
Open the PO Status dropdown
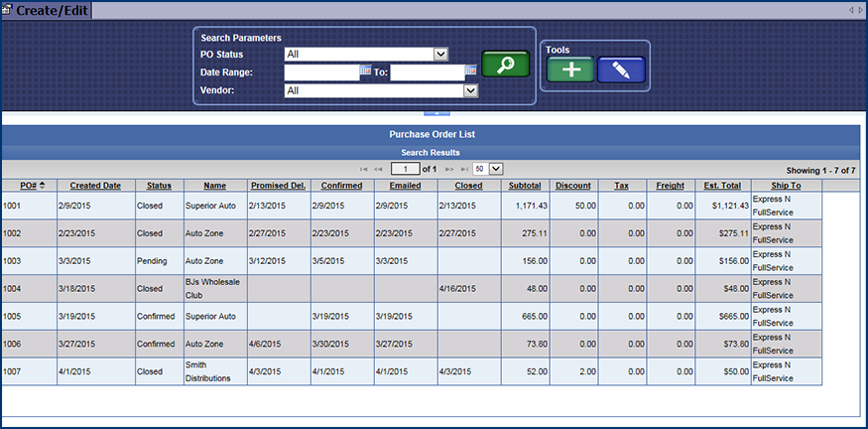(x=366, y=55)
